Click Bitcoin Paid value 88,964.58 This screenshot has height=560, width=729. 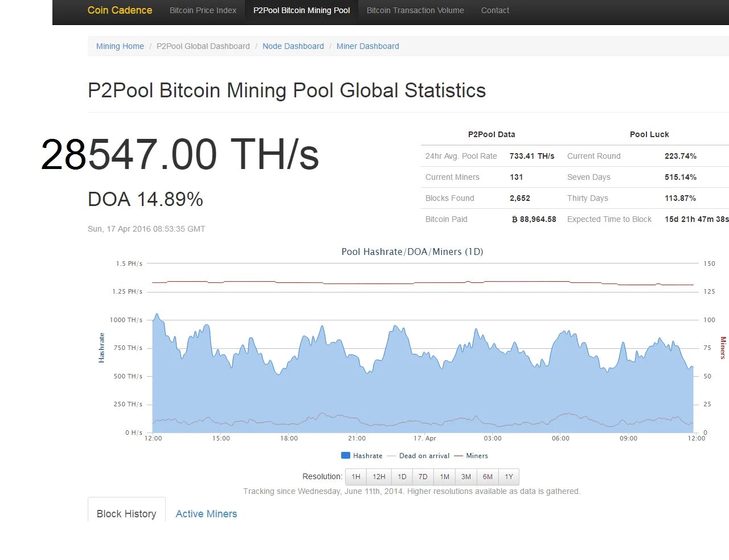(x=534, y=219)
